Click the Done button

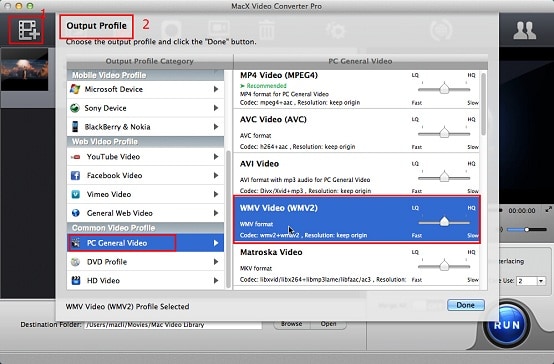[x=466, y=305]
